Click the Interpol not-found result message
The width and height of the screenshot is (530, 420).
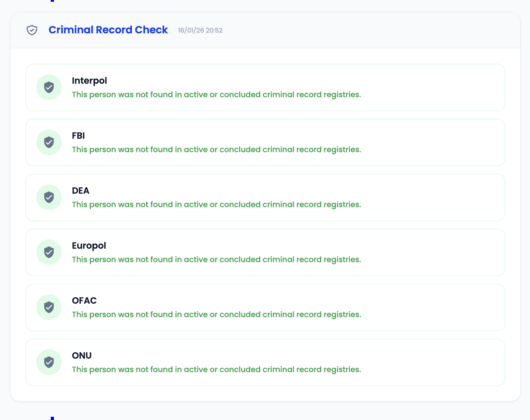pyautogui.click(x=216, y=95)
